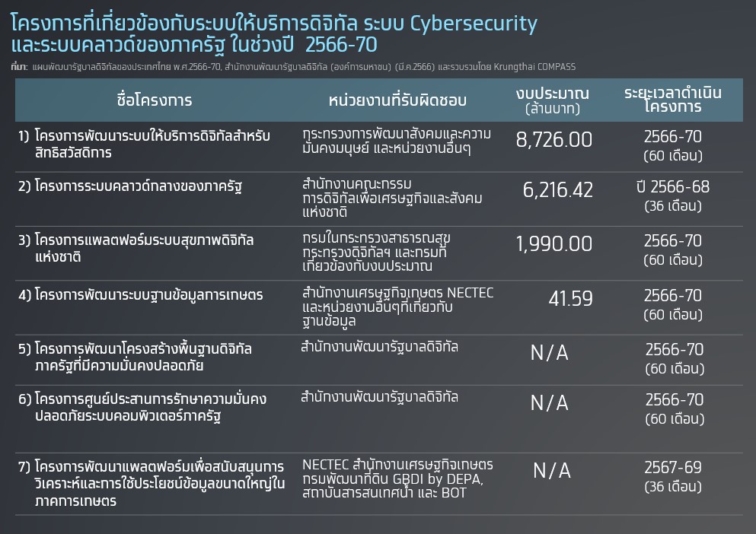Click the ปี 2566-68 (36 เดือน) duration cell
The width and height of the screenshot is (756, 534).
click(x=672, y=195)
